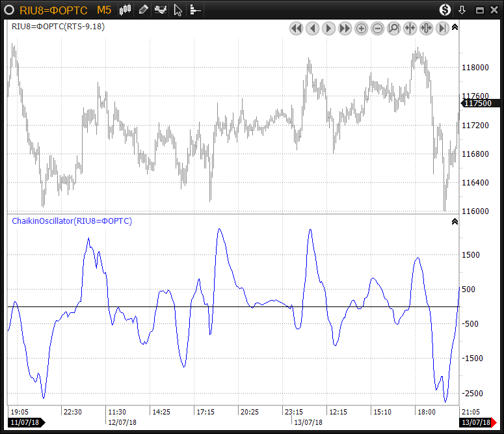Collapse the ChaikinOscillator panel chevron
The width and height of the screenshot is (504, 434).
[455, 222]
